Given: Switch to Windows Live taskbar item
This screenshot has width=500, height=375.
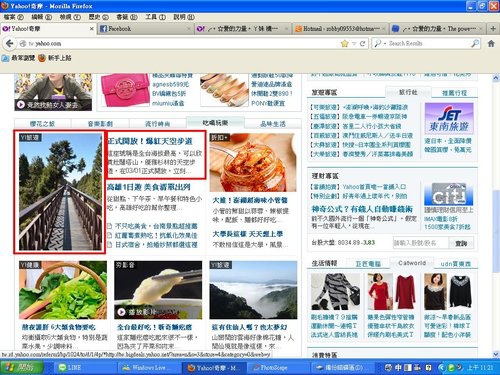Looking at the screenshot, I should (148, 367).
